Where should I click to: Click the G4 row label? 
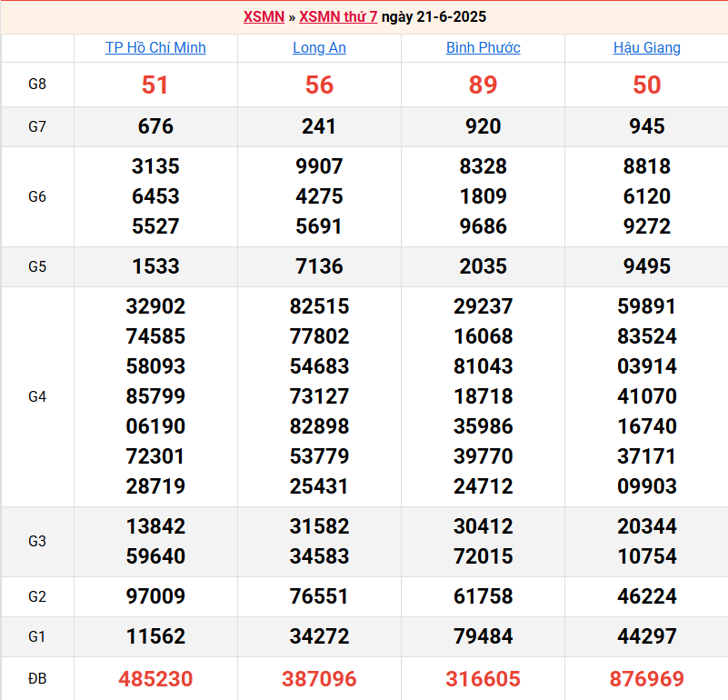click(x=37, y=396)
